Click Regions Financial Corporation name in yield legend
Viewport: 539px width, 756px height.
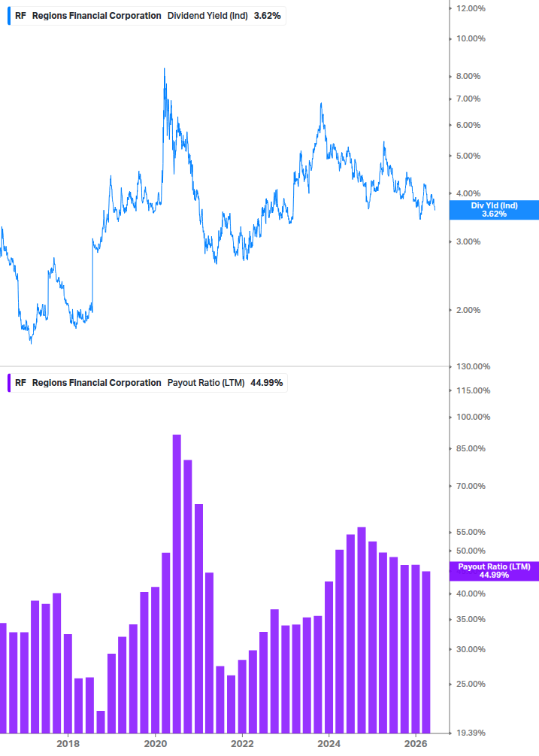[96, 16]
